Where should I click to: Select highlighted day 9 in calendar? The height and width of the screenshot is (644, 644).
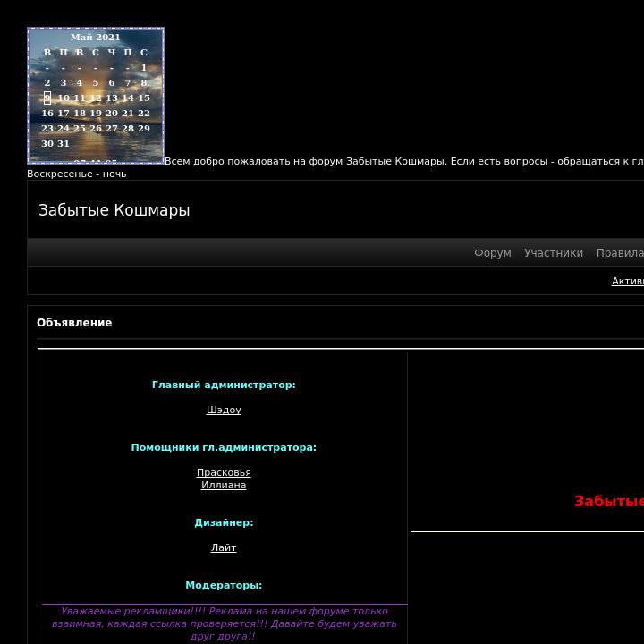point(47,97)
